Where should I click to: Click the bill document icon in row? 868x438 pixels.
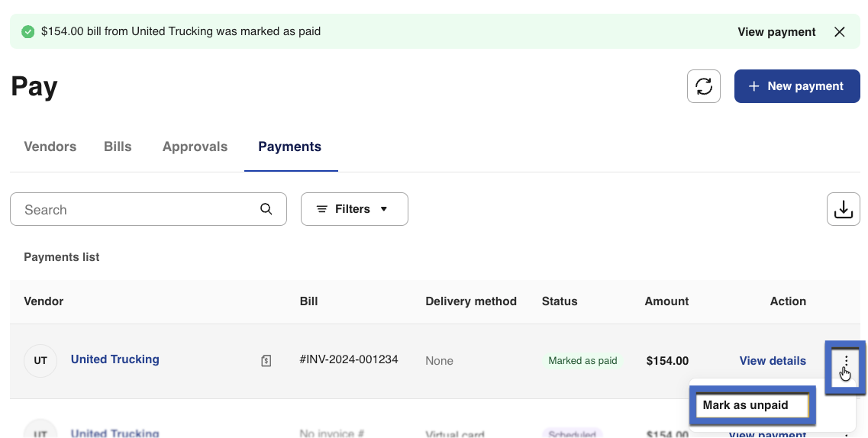coord(266,361)
